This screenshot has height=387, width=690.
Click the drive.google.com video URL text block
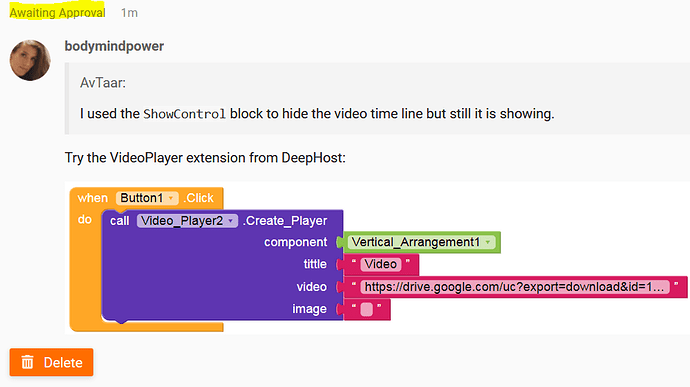[515, 287]
